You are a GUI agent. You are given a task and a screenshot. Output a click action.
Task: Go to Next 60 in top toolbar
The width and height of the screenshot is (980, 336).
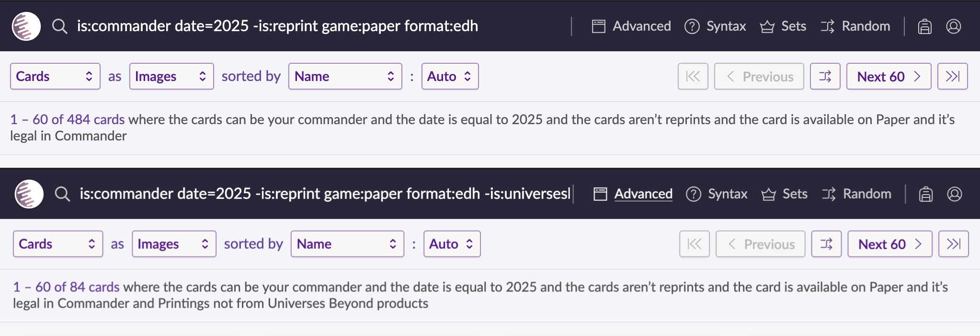pos(889,76)
